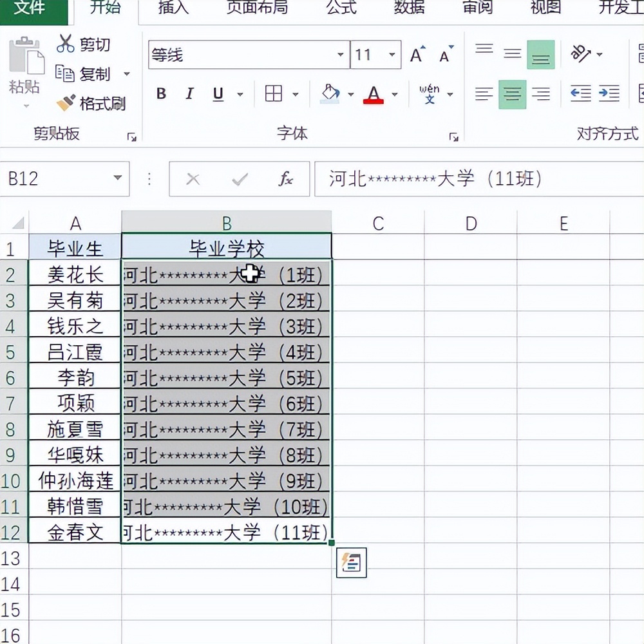Viewport: 644px width, 644px height.
Task: Toggle Underline formatting
Action: pos(216,93)
